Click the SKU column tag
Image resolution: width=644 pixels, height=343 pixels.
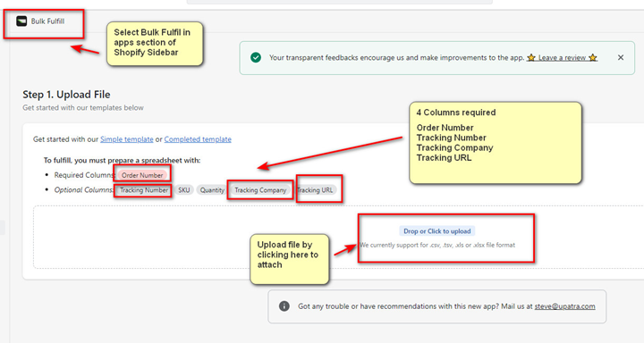tap(184, 190)
